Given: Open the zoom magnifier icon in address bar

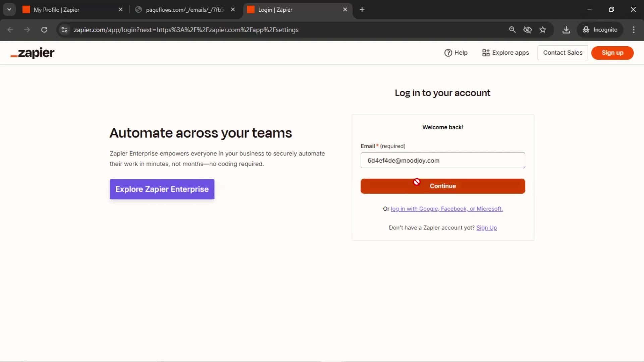Looking at the screenshot, I should tap(512, 30).
